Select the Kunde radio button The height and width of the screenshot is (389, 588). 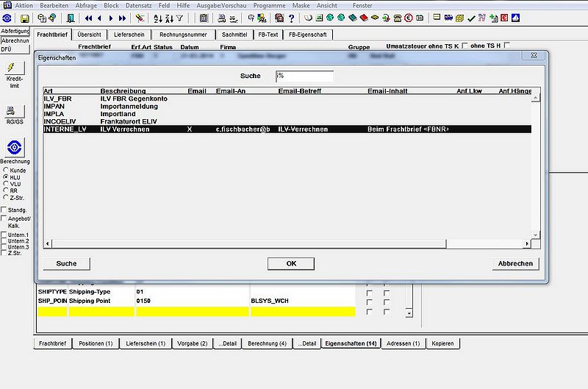click(6, 170)
